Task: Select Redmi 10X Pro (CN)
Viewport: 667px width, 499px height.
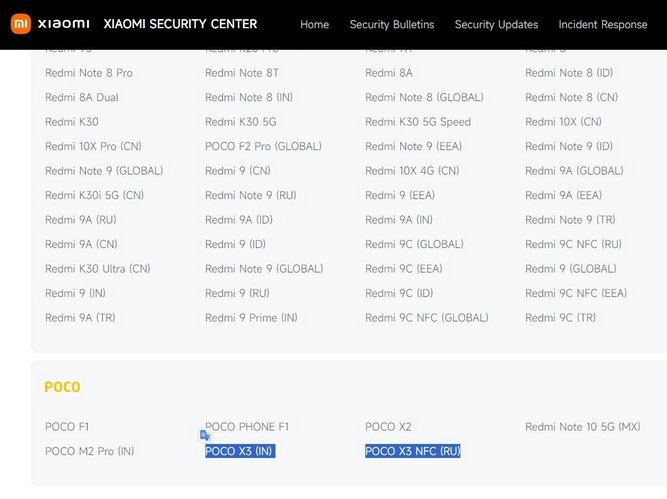Action: 93,146
